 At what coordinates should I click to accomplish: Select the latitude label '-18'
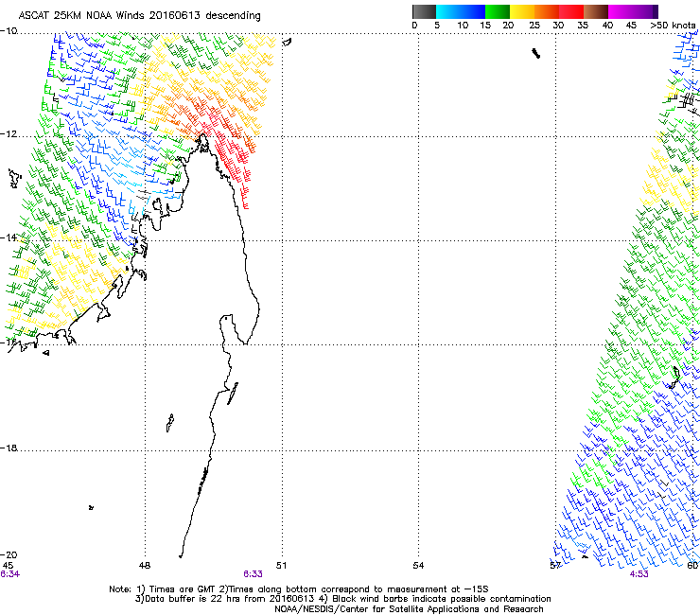[9, 448]
